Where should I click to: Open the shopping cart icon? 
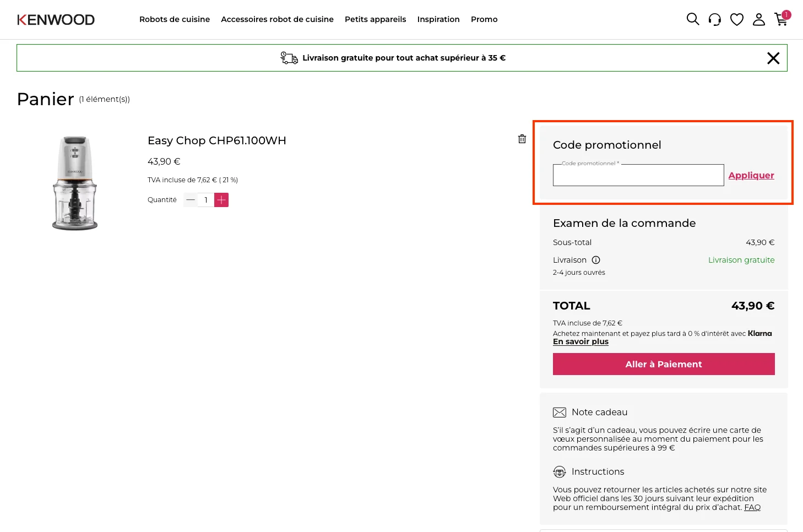pyautogui.click(x=782, y=19)
